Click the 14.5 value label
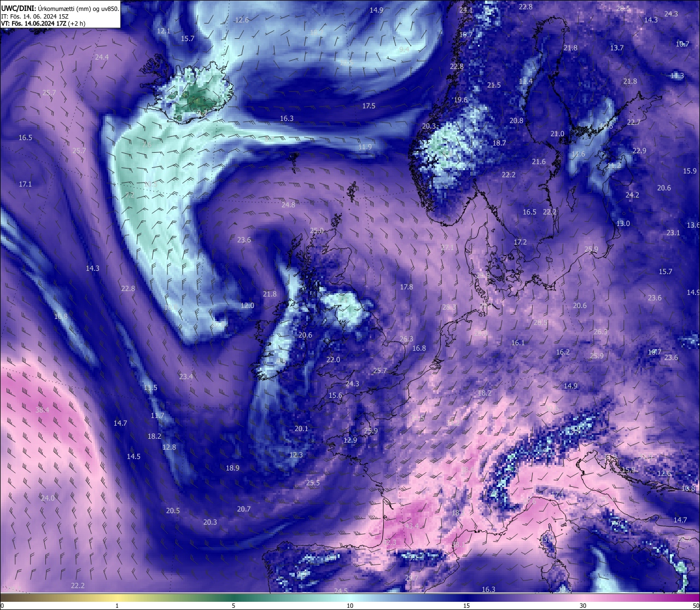Viewport: 700px width, 610px height. [x=133, y=456]
